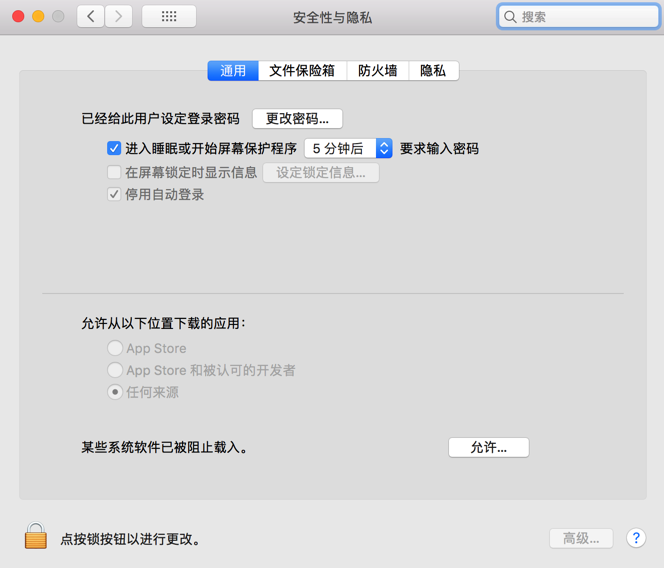
Task: Open the 高级... settings button
Action: (581, 538)
